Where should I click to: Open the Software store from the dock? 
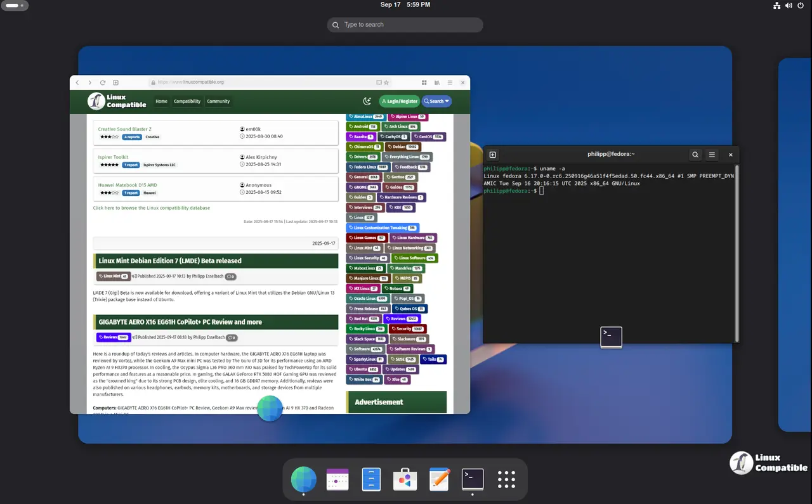(405, 479)
